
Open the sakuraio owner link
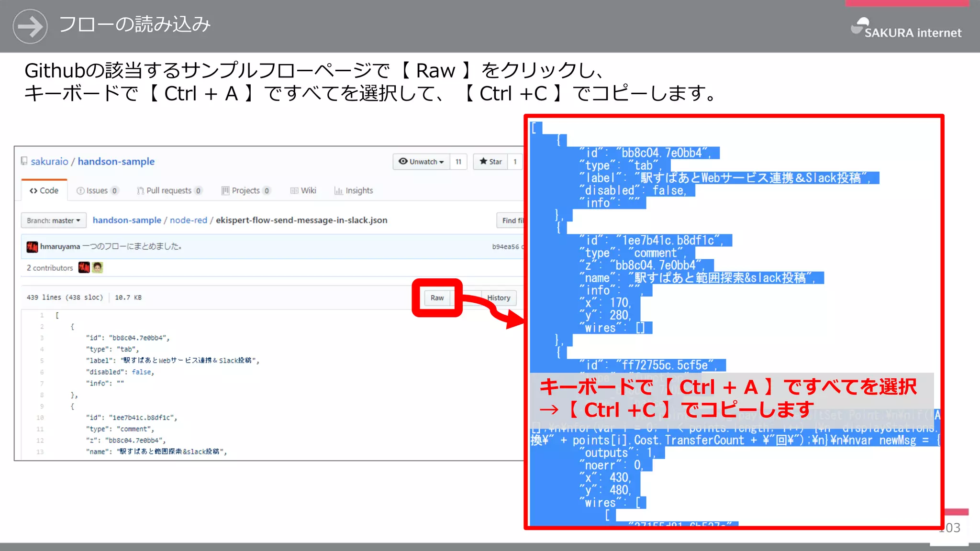pyautogui.click(x=50, y=161)
